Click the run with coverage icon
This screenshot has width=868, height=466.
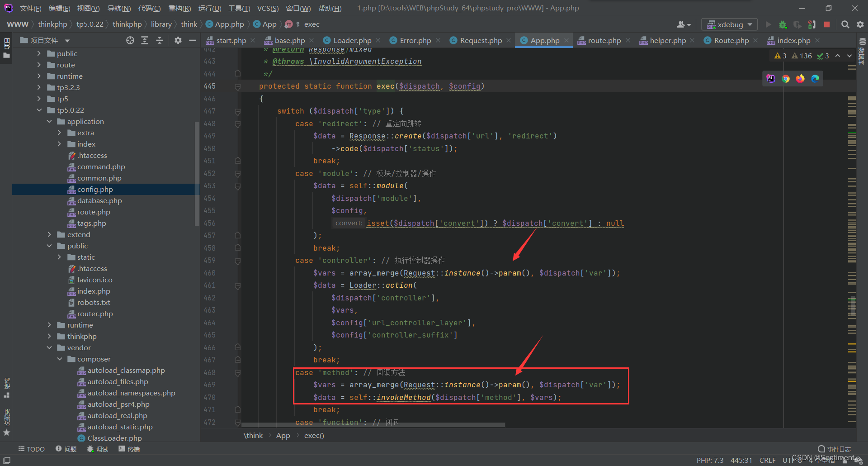point(797,24)
